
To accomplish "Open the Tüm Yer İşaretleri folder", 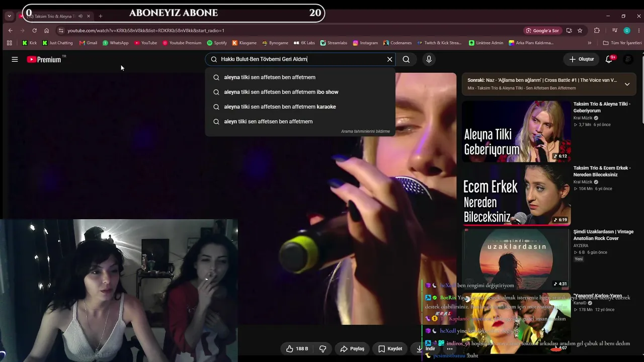I will click(622, 43).
